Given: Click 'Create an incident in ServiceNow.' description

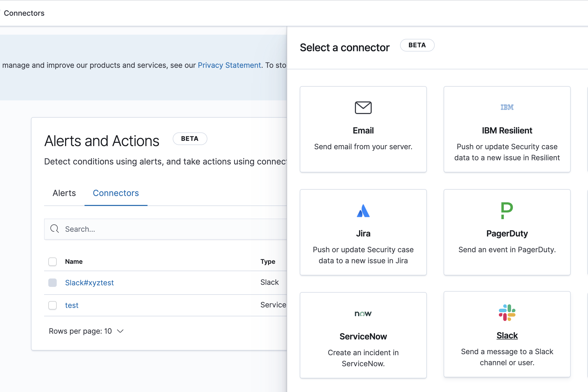Looking at the screenshot, I should (x=363, y=358).
